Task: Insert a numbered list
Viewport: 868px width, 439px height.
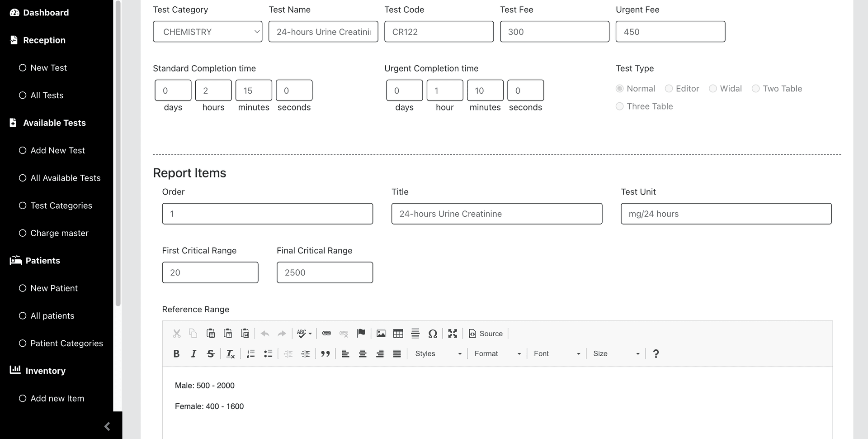Action: pyautogui.click(x=251, y=354)
